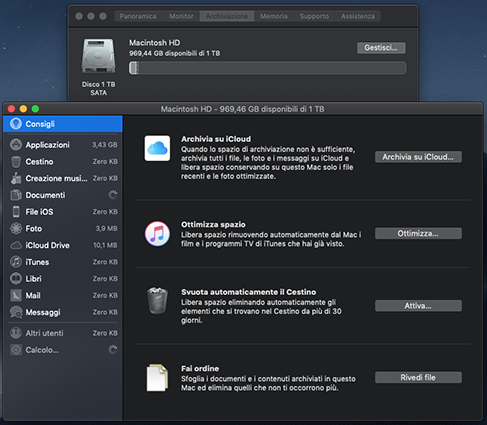Click the iCloud Drive cloud icon in sidebar
The image size is (487, 425).
coord(16,245)
